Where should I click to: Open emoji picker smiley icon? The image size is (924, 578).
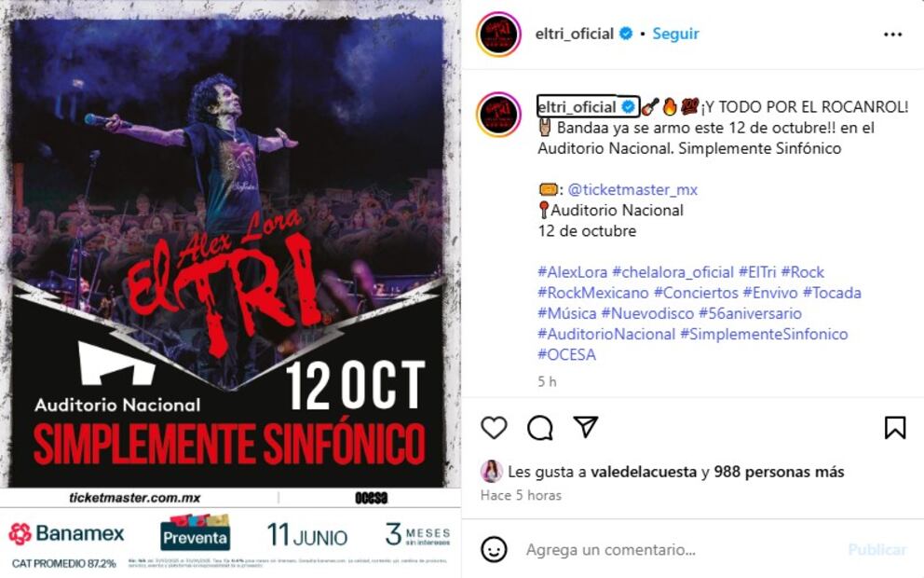click(494, 550)
